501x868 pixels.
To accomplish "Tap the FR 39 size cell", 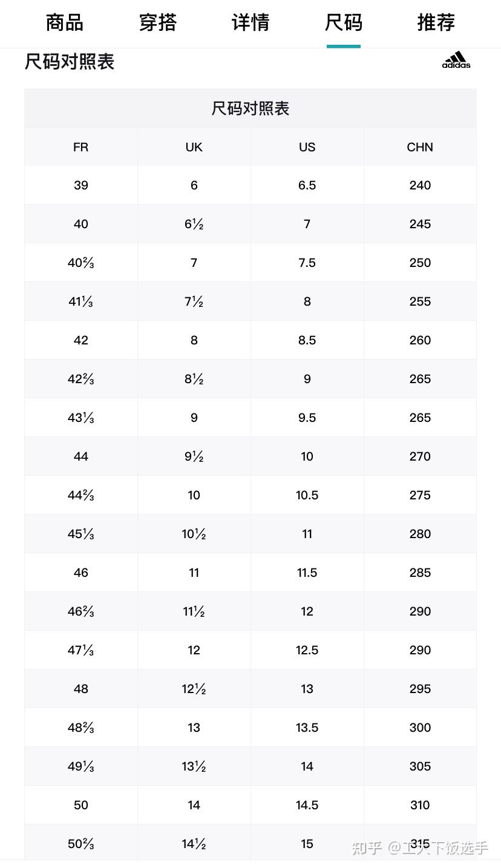I will point(80,185).
